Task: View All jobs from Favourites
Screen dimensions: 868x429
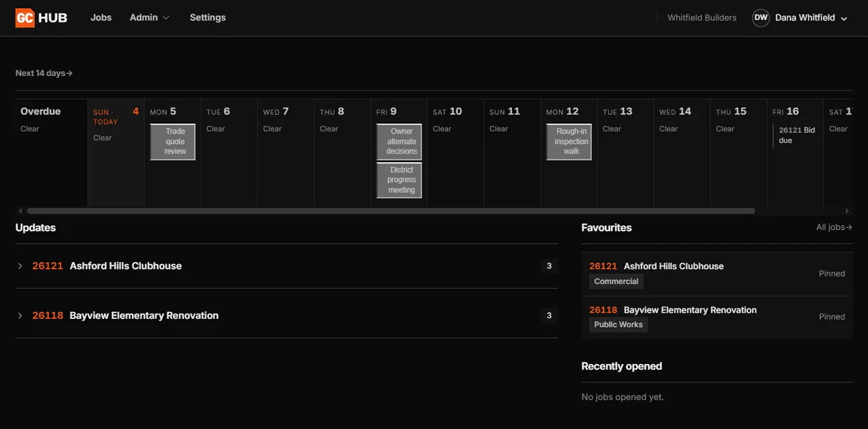Action: click(834, 227)
